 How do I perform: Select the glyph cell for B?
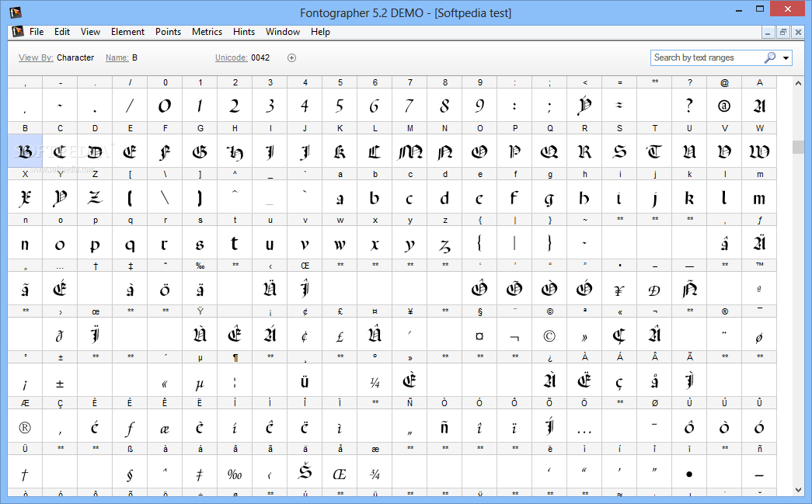pyautogui.click(x=25, y=151)
